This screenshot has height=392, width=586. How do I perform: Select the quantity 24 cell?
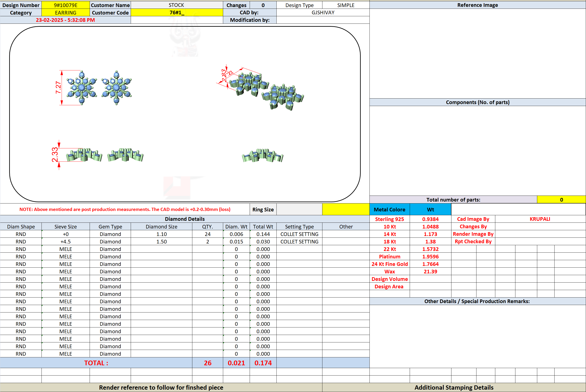pyautogui.click(x=208, y=234)
